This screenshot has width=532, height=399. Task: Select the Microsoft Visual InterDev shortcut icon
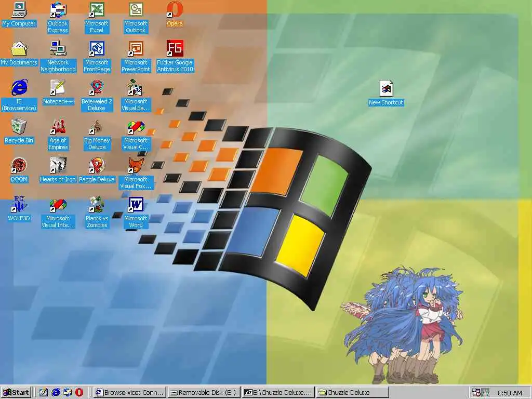[58, 205]
